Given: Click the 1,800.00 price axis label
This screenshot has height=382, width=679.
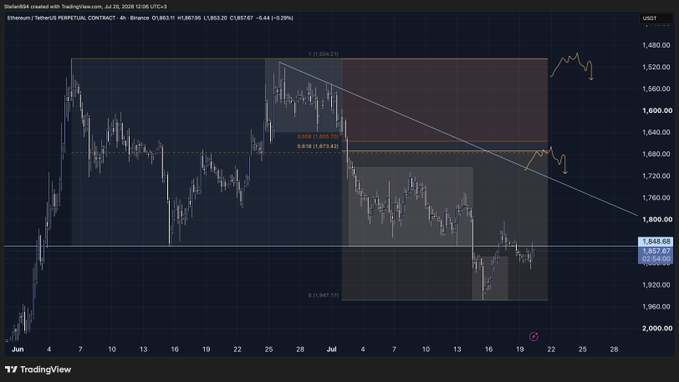Looking at the screenshot, I should [x=656, y=219].
